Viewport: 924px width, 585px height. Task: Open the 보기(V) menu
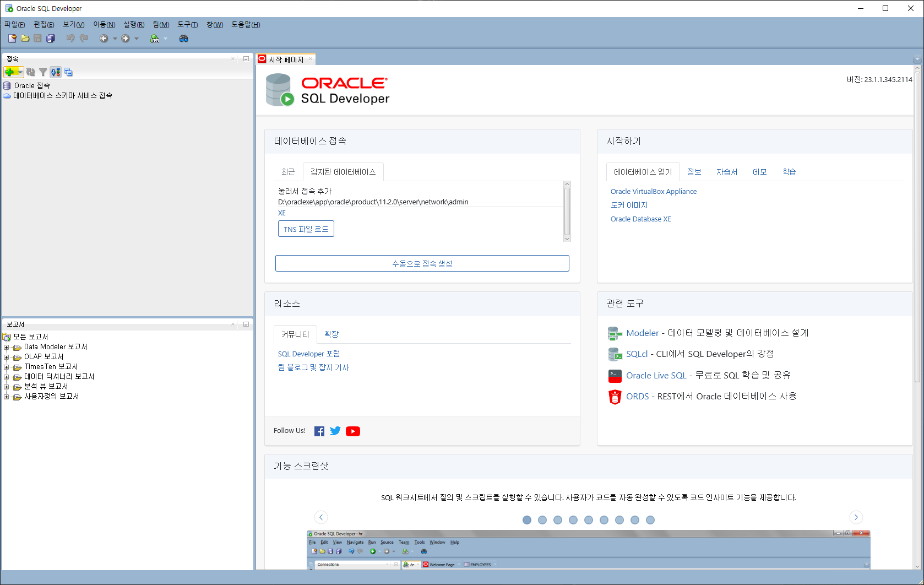tap(74, 25)
